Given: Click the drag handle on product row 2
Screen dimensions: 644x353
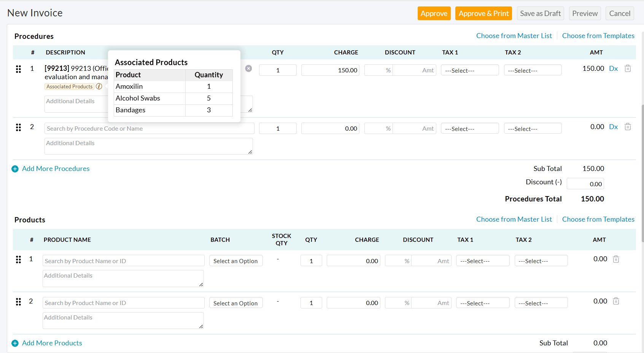Looking at the screenshot, I should [x=18, y=301].
